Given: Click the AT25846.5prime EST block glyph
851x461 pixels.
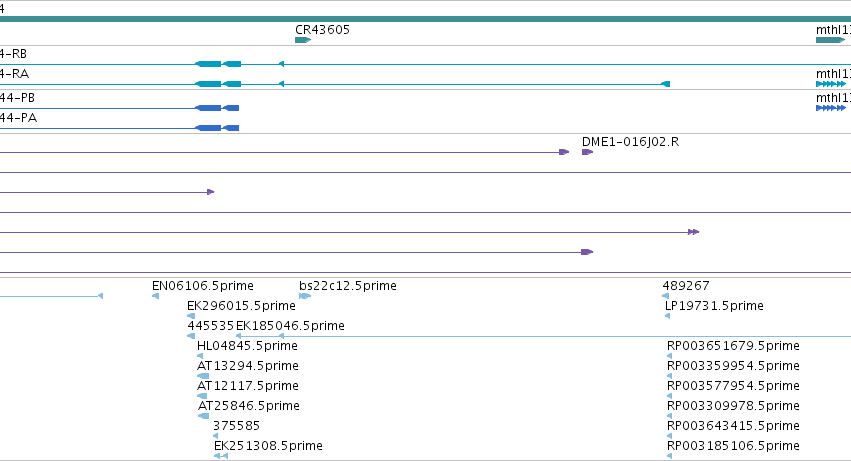Looking at the screenshot, I should (x=204, y=416).
